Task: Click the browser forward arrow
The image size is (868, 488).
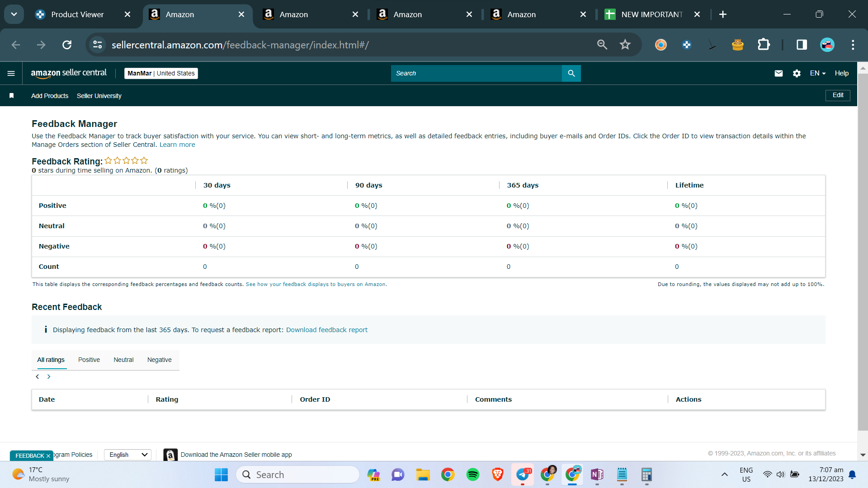Action: point(41,45)
